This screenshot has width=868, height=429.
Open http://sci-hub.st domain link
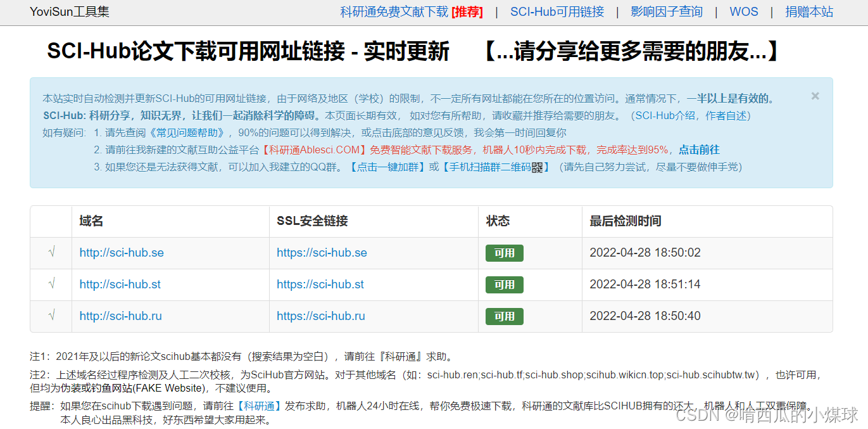pyautogui.click(x=120, y=285)
